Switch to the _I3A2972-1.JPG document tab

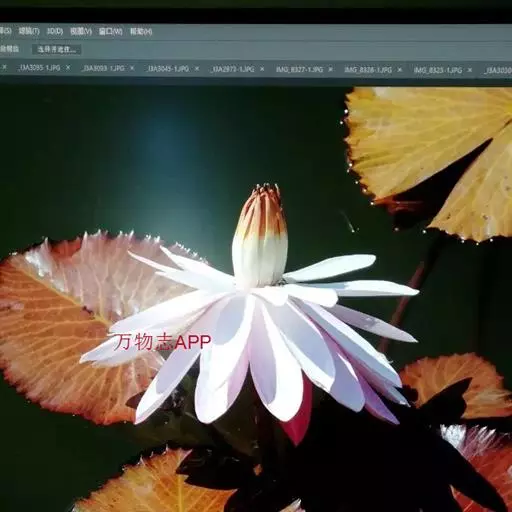point(232,69)
